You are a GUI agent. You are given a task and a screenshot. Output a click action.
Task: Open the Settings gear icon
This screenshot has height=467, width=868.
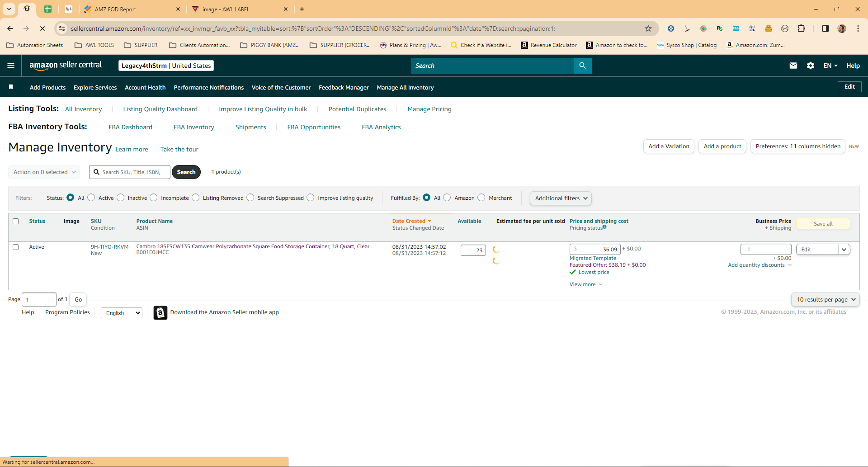click(x=811, y=66)
